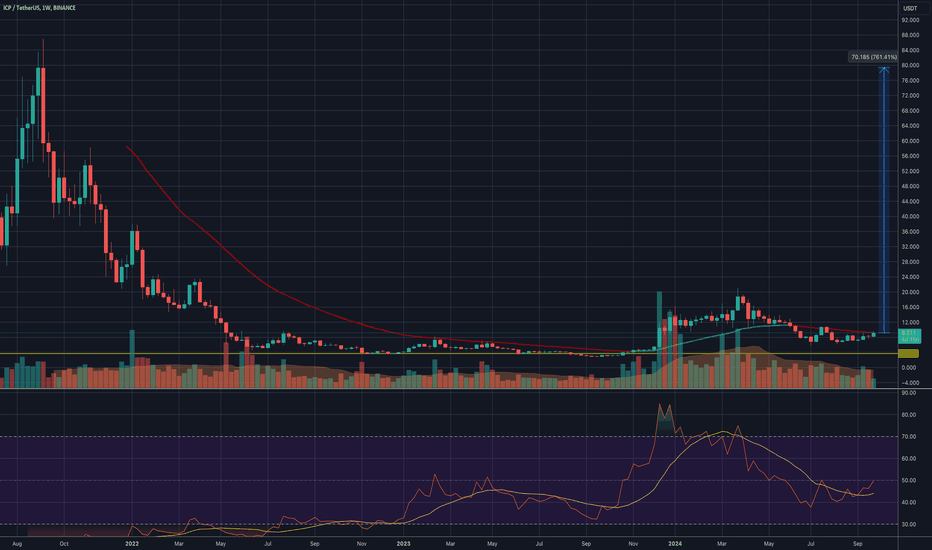Image resolution: width=932 pixels, height=550 pixels.
Task: Click the 2023 year label on time axis
Action: point(404,543)
